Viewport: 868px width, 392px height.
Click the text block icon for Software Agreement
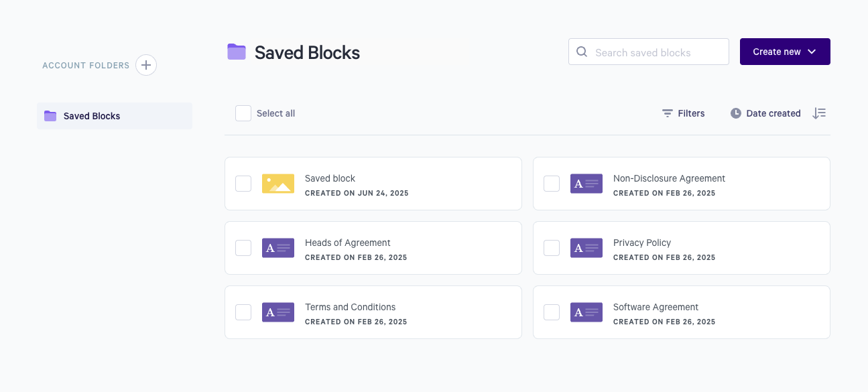point(586,312)
